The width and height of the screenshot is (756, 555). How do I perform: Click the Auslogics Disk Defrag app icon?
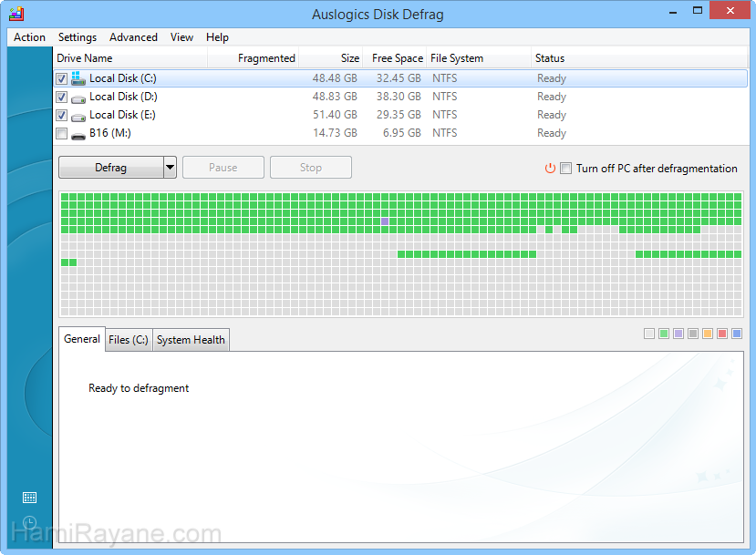click(16, 14)
